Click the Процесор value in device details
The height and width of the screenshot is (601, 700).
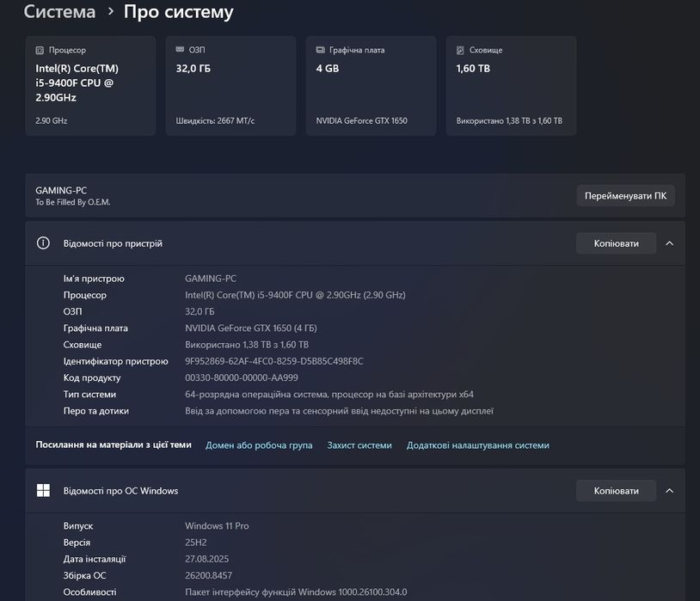pyautogui.click(x=295, y=295)
